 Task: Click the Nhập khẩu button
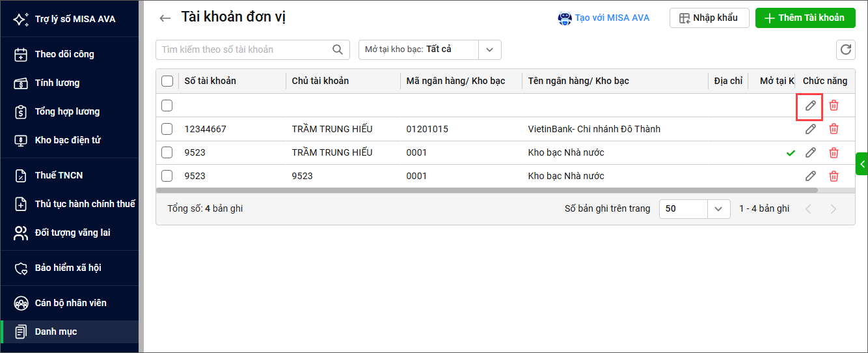[709, 18]
